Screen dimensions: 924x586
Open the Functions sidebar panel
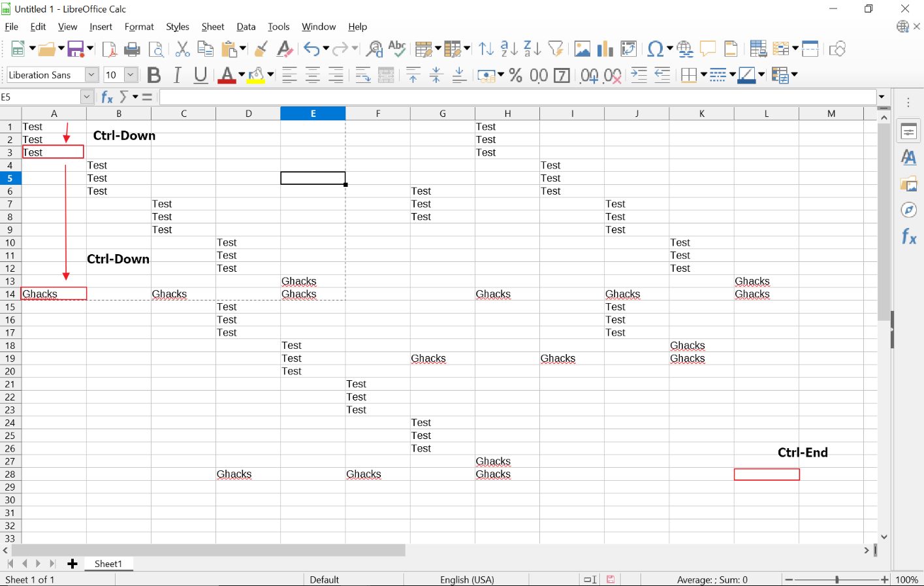coord(908,236)
